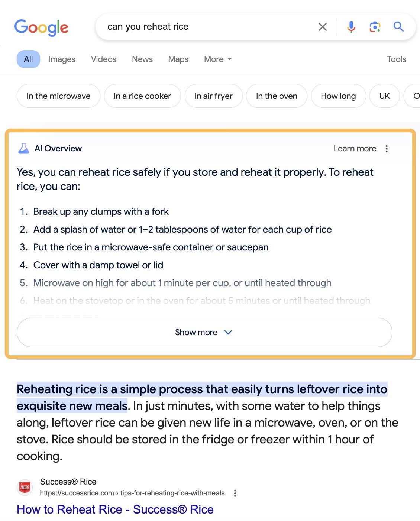Select the UK filter chip
The height and width of the screenshot is (521, 420).
[x=384, y=96]
